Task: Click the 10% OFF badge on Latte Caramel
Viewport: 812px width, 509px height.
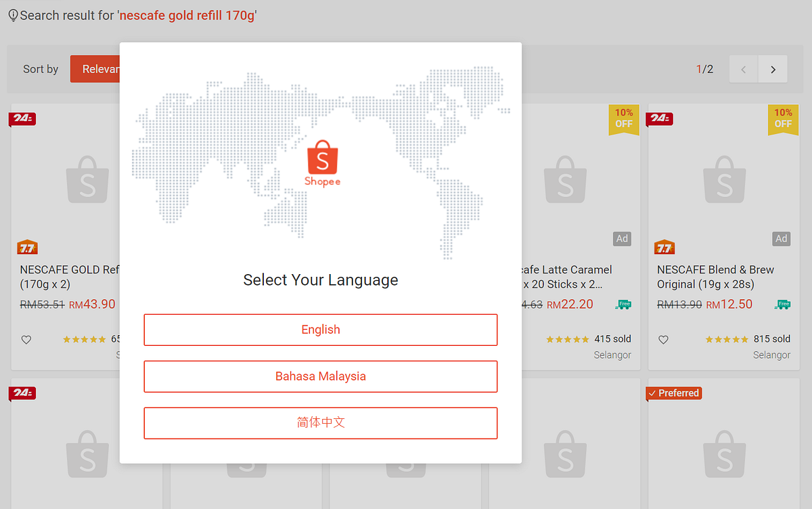Action: point(624,119)
